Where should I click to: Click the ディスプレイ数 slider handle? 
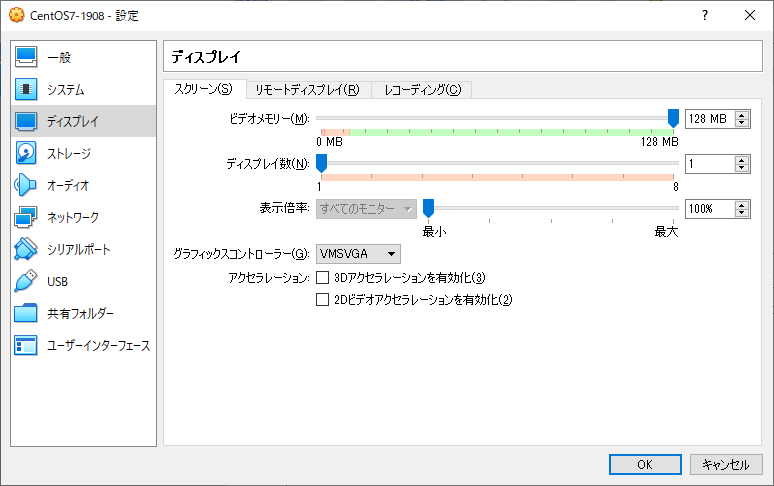pos(321,163)
